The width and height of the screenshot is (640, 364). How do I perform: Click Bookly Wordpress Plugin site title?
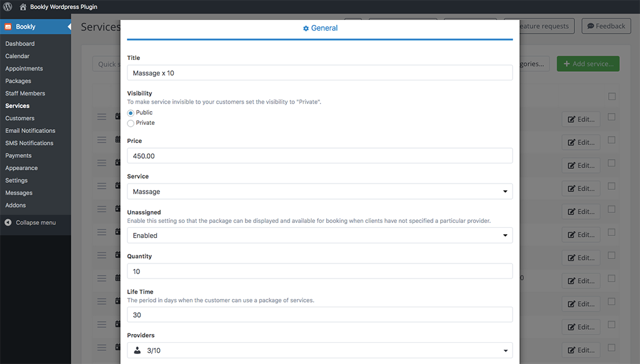click(x=64, y=6)
